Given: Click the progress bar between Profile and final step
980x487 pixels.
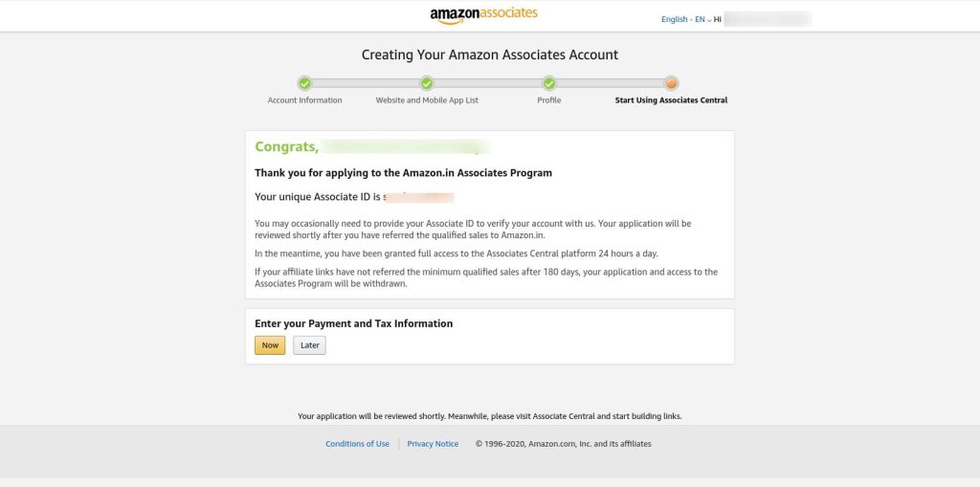Looking at the screenshot, I should click(x=610, y=83).
